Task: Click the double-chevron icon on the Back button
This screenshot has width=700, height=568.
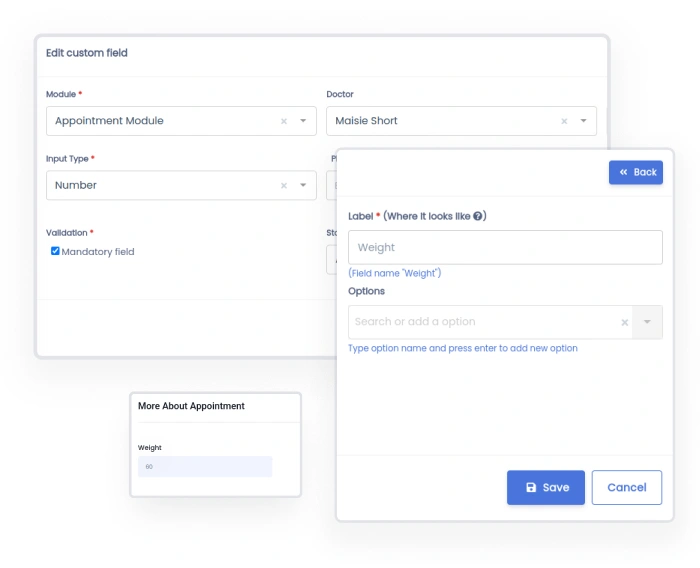Action: (x=623, y=172)
